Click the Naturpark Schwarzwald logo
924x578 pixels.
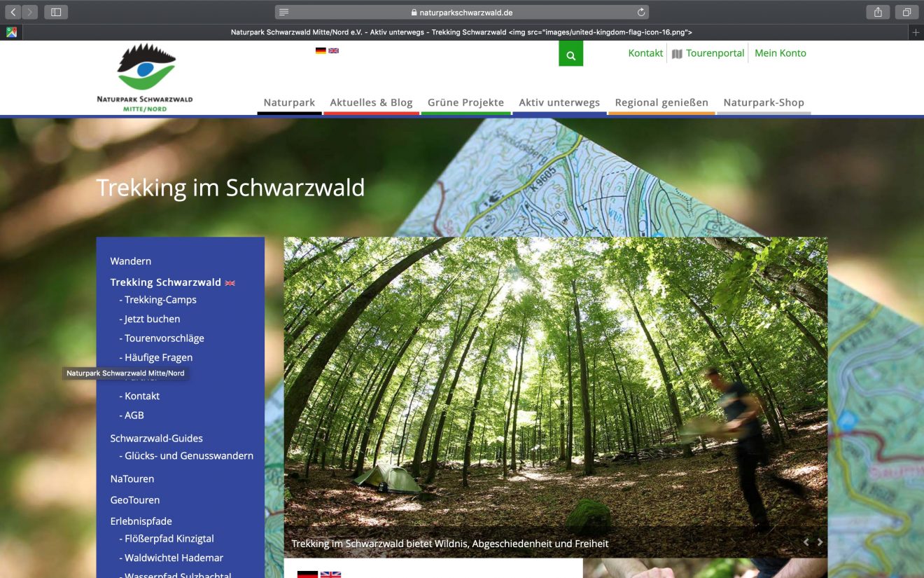(x=145, y=78)
